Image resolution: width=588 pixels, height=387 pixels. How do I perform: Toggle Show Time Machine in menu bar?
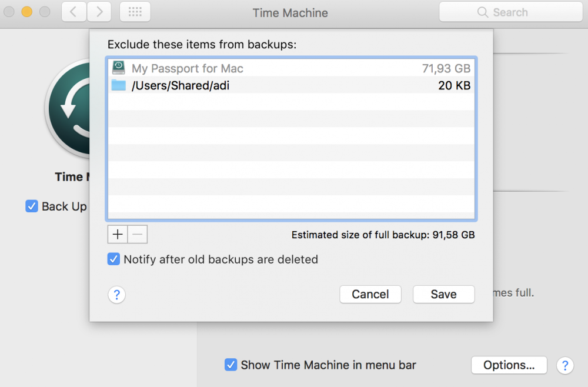point(230,365)
